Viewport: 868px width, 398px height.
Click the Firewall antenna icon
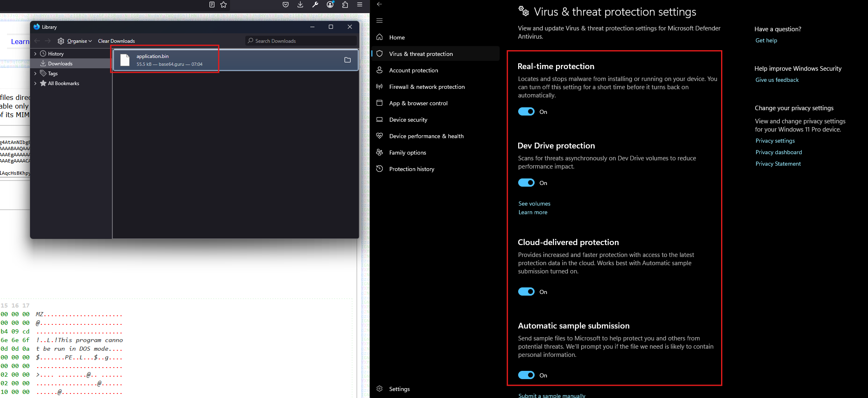[379, 86]
